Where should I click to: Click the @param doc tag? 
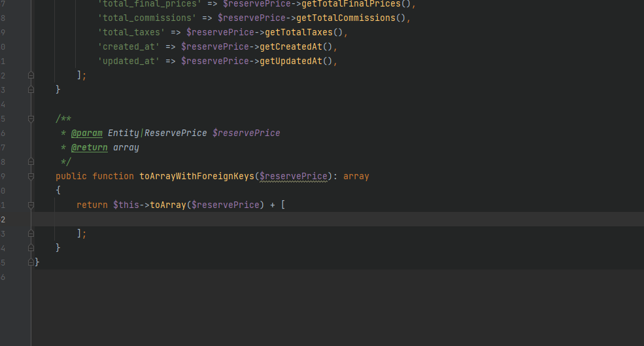(x=87, y=133)
